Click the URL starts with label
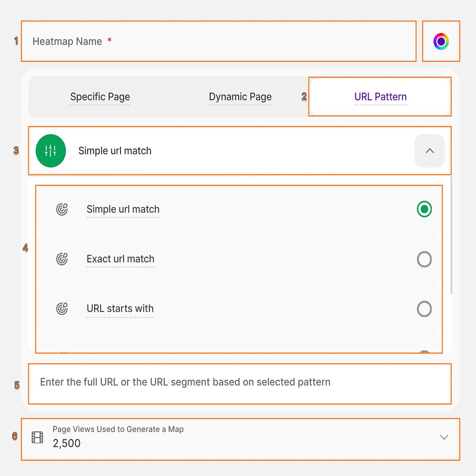This screenshot has height=476, width=476. pyautogui.click(x=120, y=309)
